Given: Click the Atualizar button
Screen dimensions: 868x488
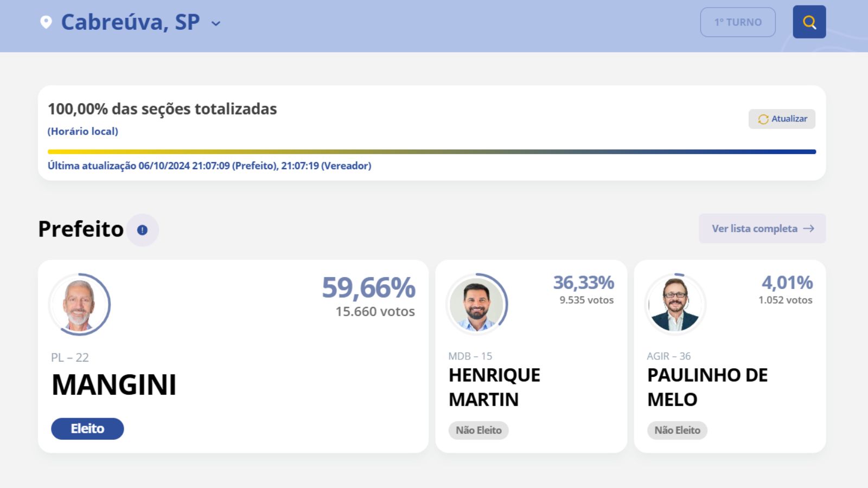Looking at the screenshot, I should (x=782, y=119).
